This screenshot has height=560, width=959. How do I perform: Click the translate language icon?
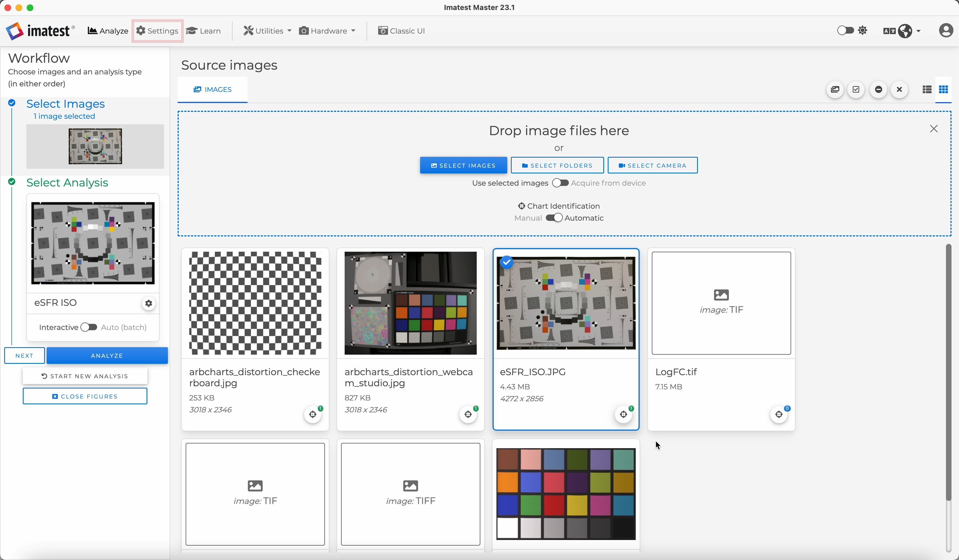[889, 31]
